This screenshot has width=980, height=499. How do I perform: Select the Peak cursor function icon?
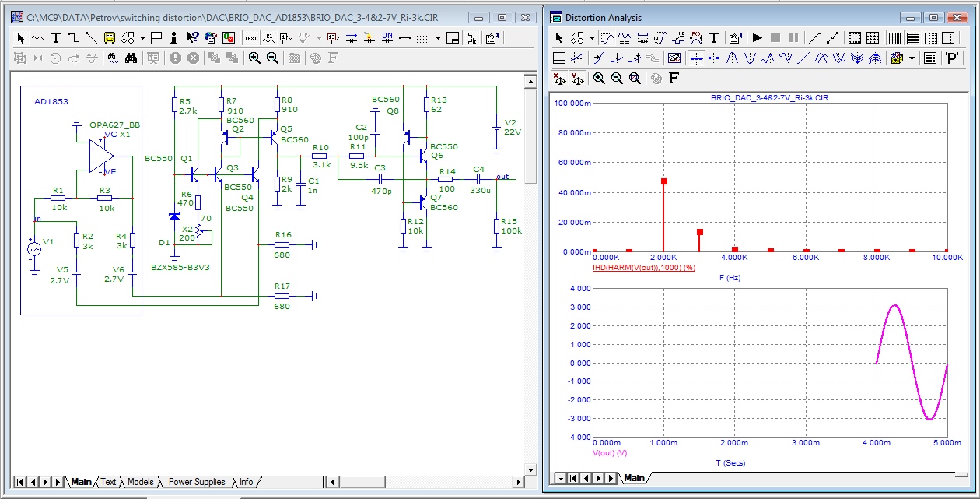[733, 58]
